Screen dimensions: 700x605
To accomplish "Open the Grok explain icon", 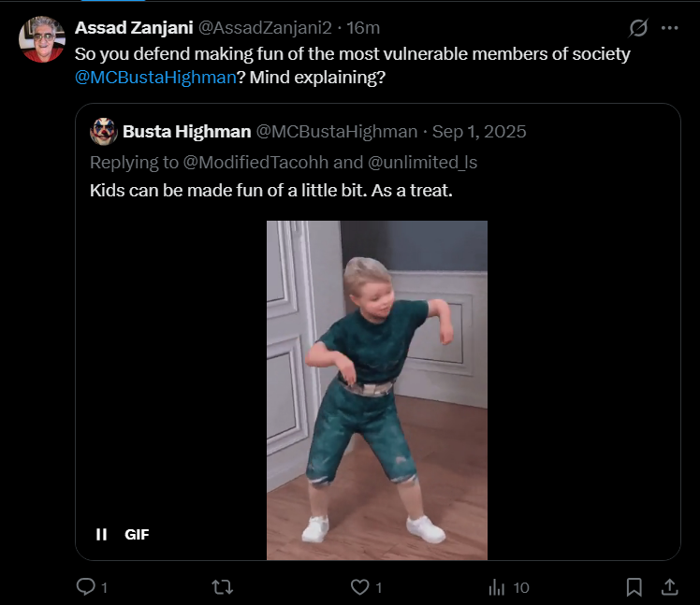I will [x=638, y=28].
